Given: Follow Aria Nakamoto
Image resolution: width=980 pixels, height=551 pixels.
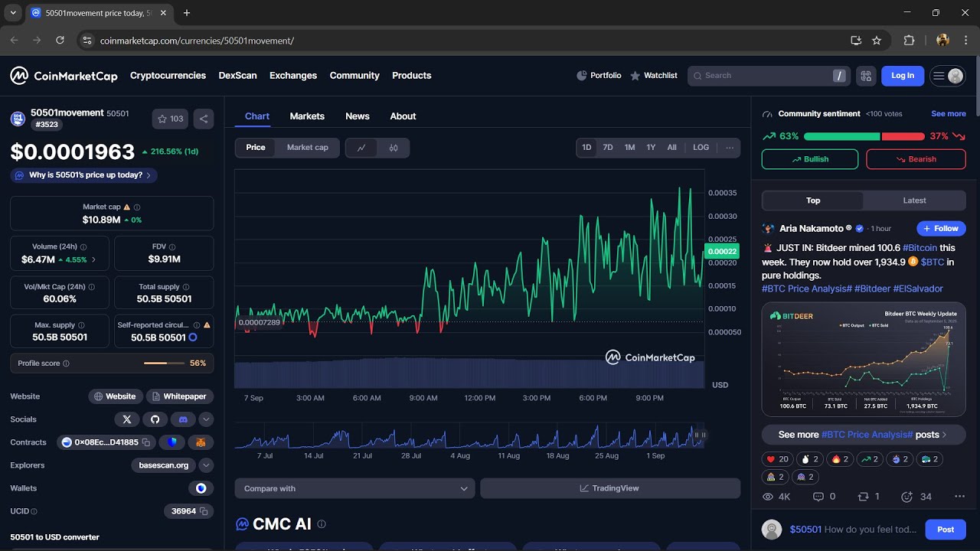Looking at the screenshot, I should [x=941, y=228].
